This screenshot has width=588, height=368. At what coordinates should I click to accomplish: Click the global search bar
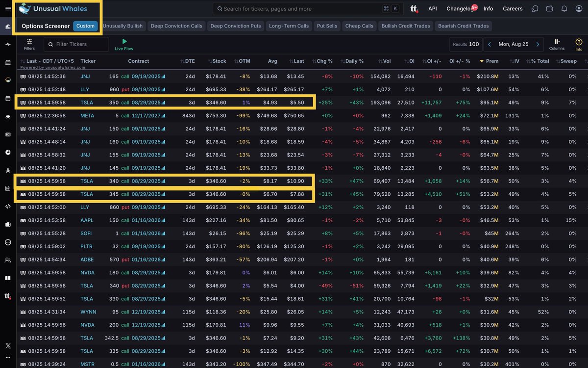coord(307,9)
